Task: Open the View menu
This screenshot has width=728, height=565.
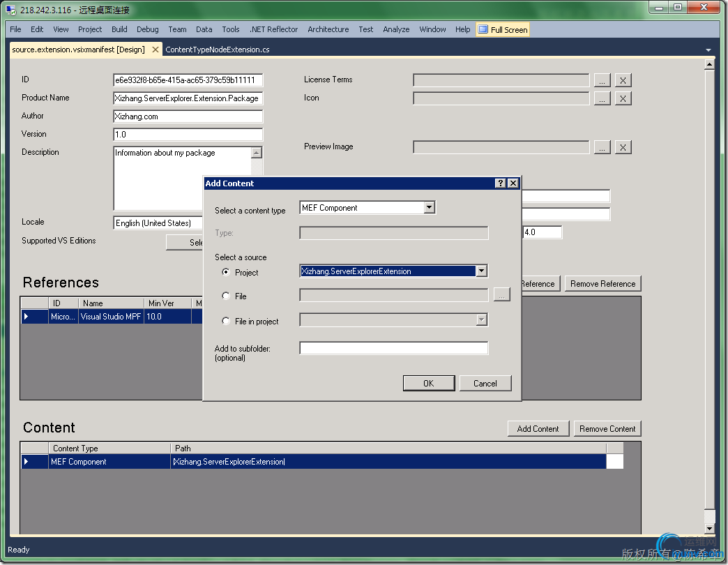Action: coord(61,29)
